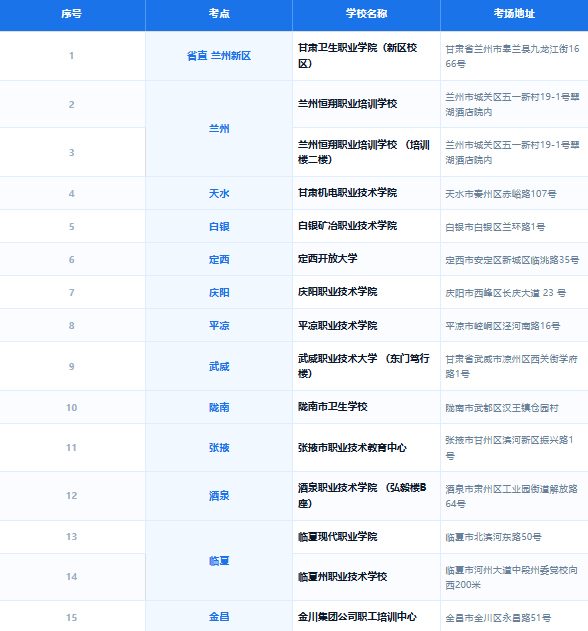Open the 定西 exam site link
This screenshot has width=588, height=631.
219,260
